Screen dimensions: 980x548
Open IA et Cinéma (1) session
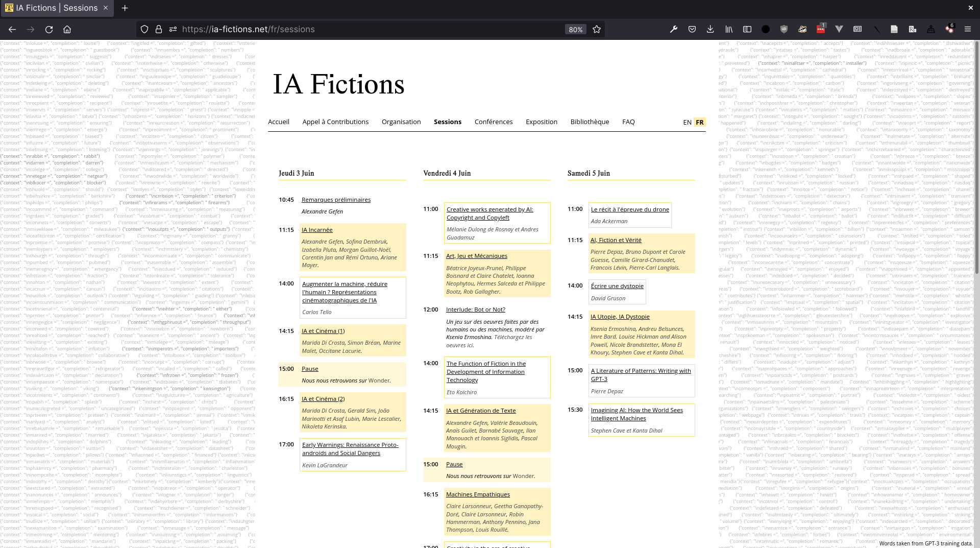click(323, 331)
